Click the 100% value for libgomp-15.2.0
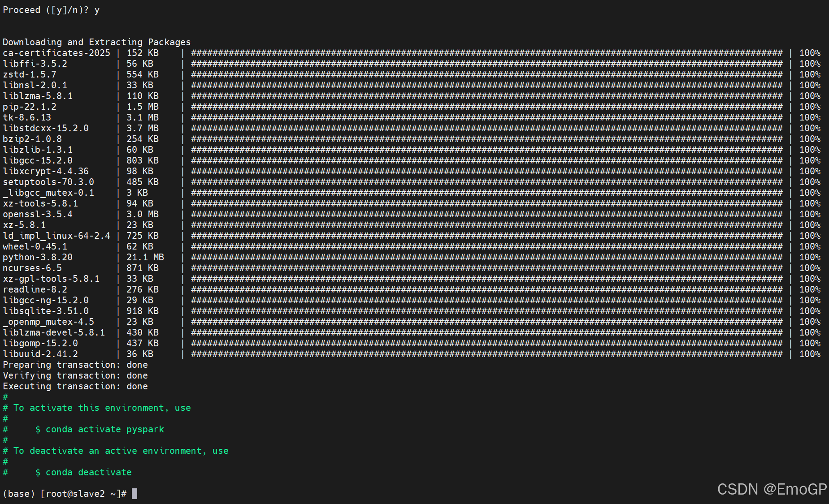 click(810, 343)
